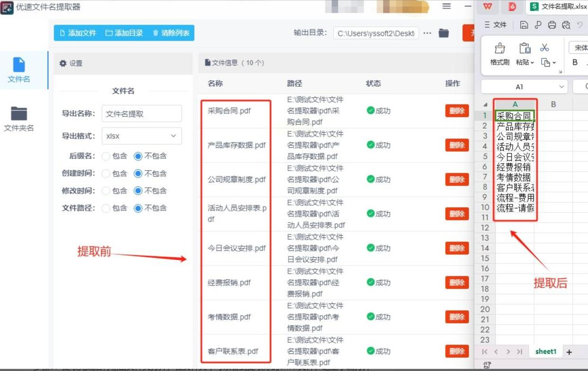Select column B header in spreadsheet

(553, 104)
